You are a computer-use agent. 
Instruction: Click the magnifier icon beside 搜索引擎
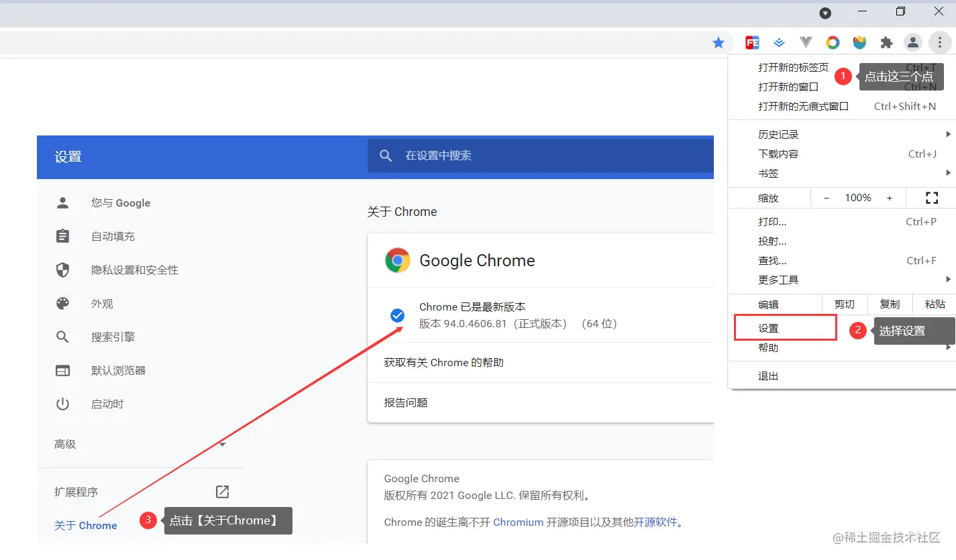coord(62,337)
